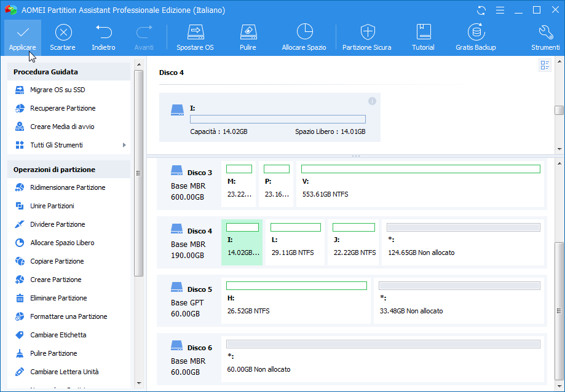Open the Partizione Sicura shield
The image size is (565, 392).
[x=366, y=37]
